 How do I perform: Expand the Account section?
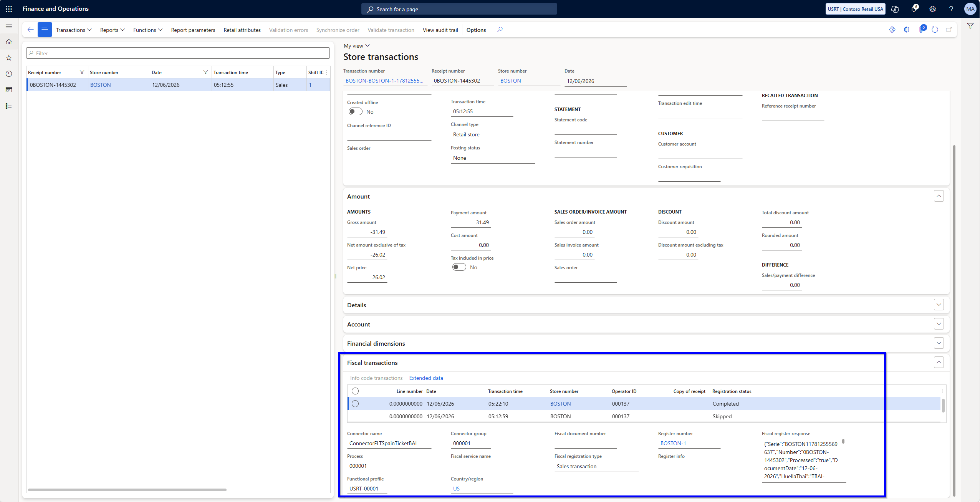pos(939,324)
